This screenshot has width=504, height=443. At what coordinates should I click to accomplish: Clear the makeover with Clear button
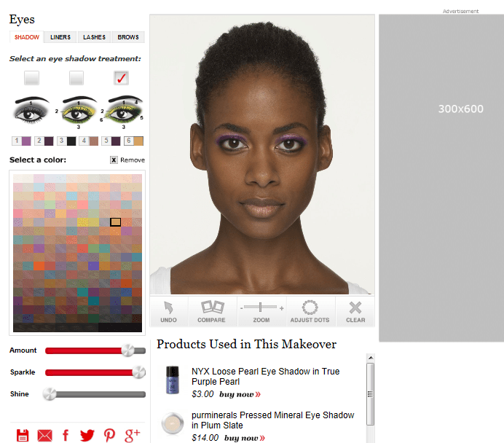pos(355,311)
